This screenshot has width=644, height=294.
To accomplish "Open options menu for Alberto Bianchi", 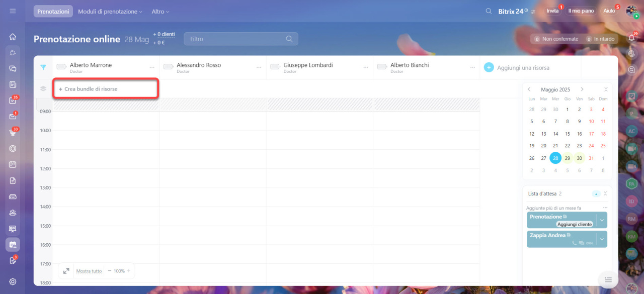I will [x=472, y=67].
